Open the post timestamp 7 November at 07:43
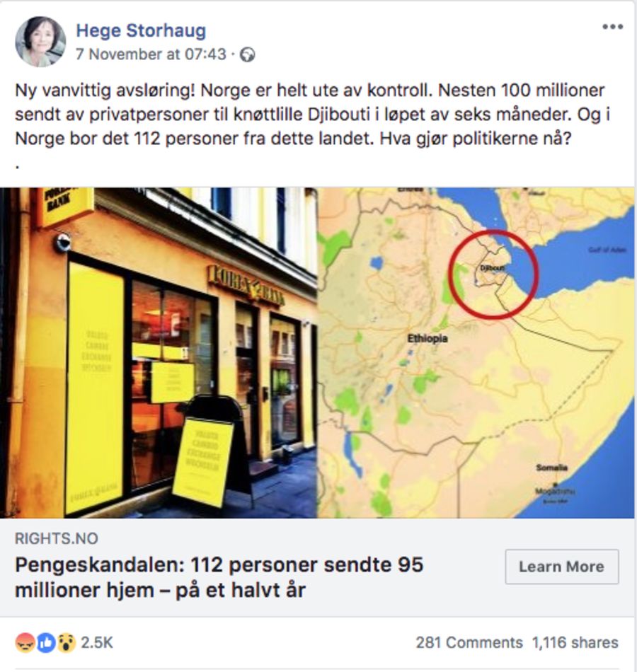The width and height of the screenshot is (637, 672). point(151,54)
